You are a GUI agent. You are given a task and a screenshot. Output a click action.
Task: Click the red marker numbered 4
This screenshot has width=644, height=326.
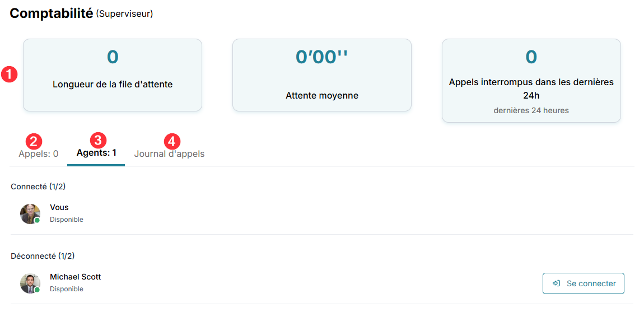(x=172, y=141)
